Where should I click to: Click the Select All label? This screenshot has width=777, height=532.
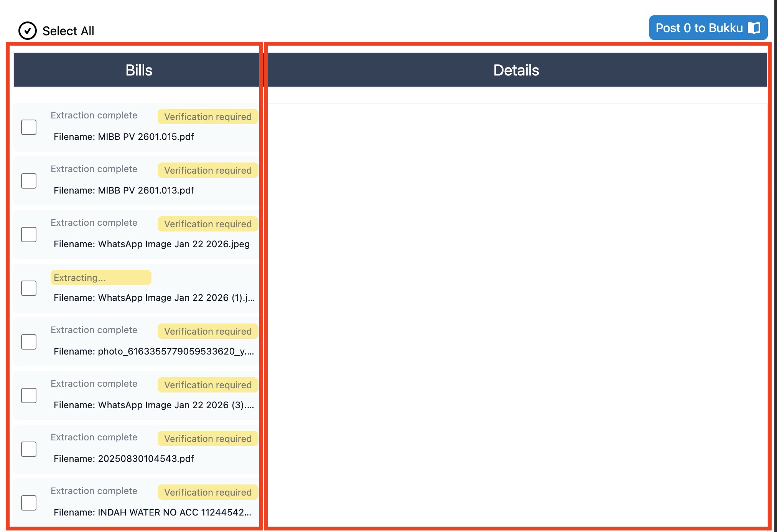68,31
